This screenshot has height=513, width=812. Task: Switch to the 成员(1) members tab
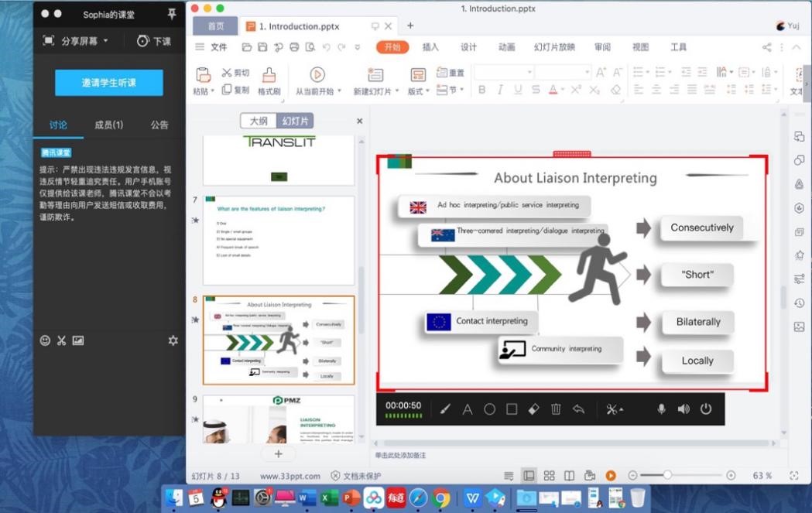coord(108,125)
